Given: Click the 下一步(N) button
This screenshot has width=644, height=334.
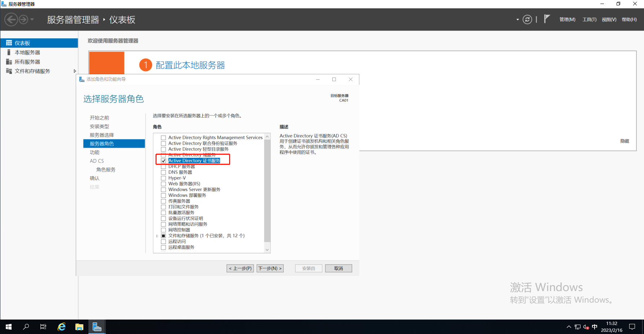Looking at the screenshot, I should pos(270,268).
